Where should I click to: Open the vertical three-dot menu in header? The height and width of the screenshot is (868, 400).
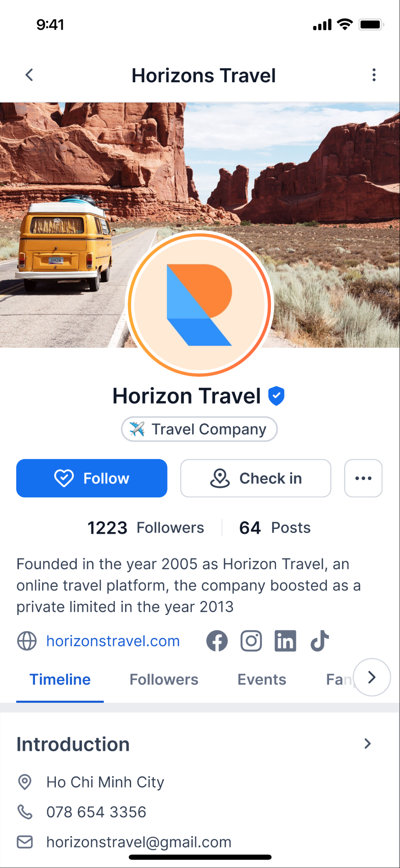(374, 75)
